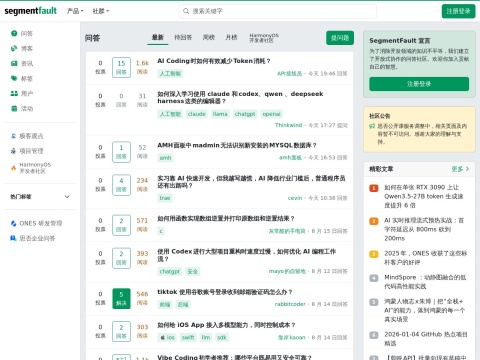Viewport: 480px width, 360px height.
Task: Click the Apple icon on ios tag
Action: click(162, 337)
